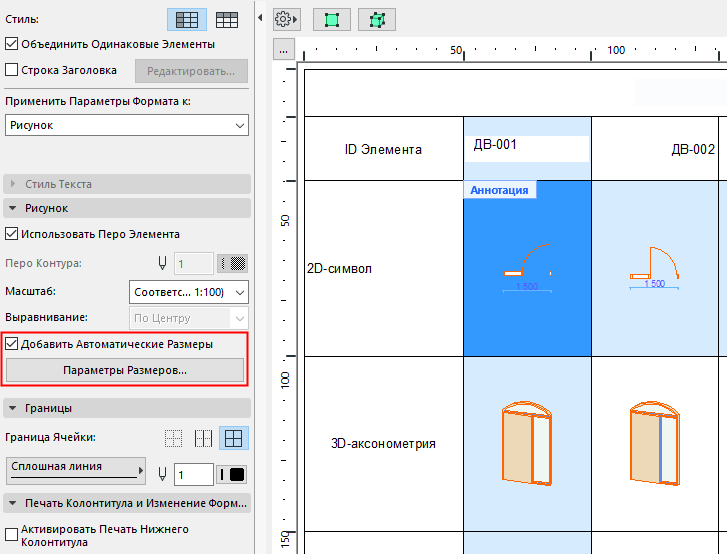The height and width of the screenshot is (554, 727).
Task: Select the ДВ-002 ID cell
Action: [x=655, y=148]
